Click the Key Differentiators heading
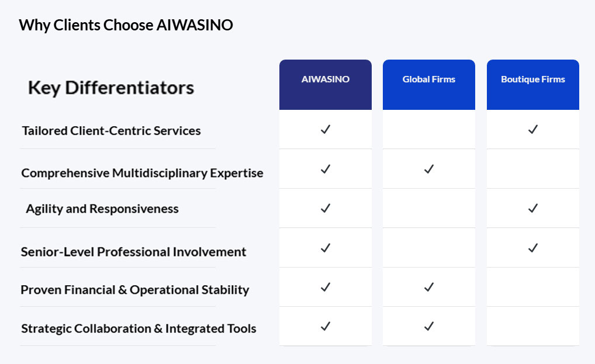The image size is (595, 364). 111,88
